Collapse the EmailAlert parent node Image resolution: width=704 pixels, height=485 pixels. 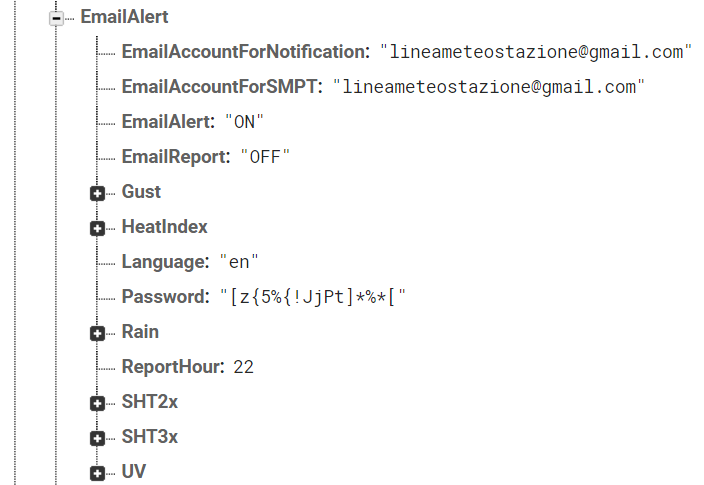tap(56, 18)
